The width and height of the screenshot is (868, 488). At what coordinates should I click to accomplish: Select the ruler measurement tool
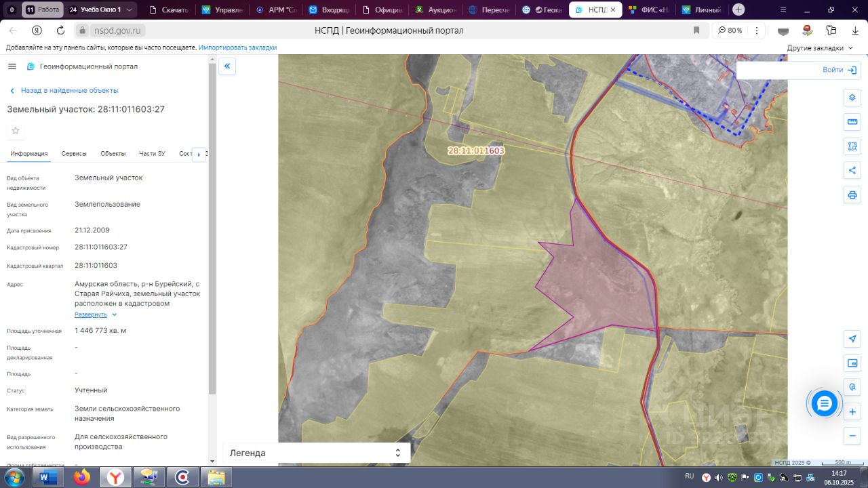point(852,121)
